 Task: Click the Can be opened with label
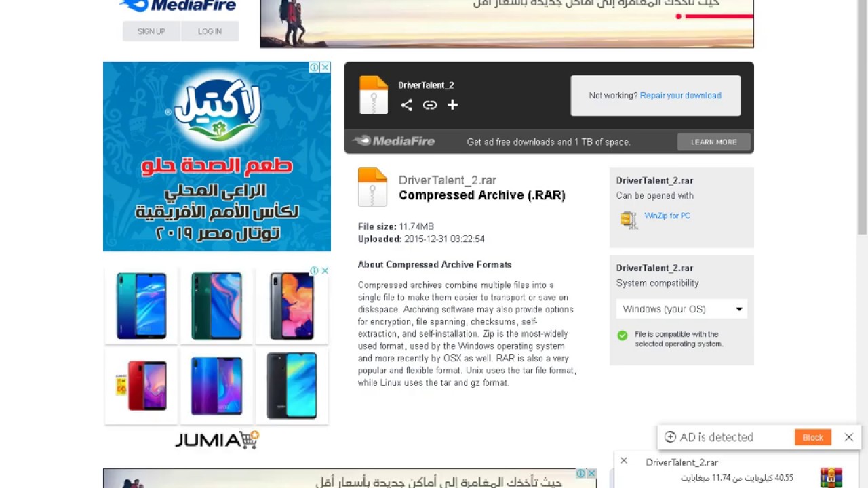[x=654, y=195]
